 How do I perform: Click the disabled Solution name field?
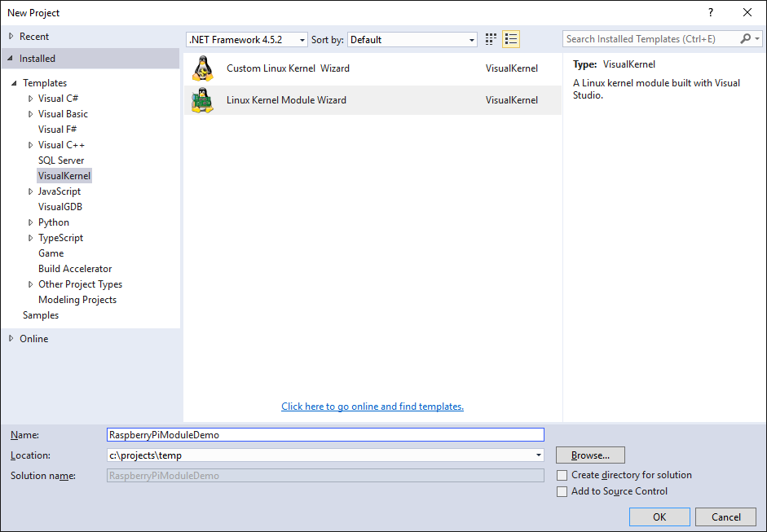325,476
